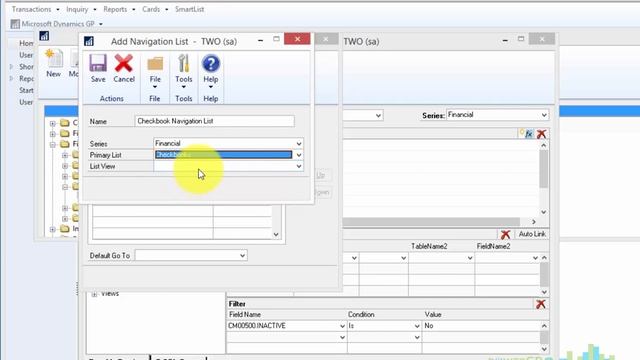Click the partially hidden dropdown left of Series label
Viewport: 640px width, 360px height.
coord(378,116)
